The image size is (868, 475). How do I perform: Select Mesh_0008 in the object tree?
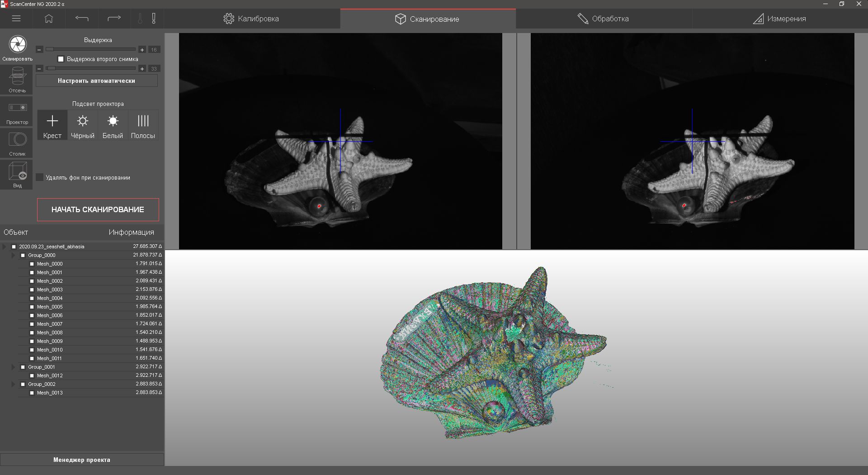point(50,332)
